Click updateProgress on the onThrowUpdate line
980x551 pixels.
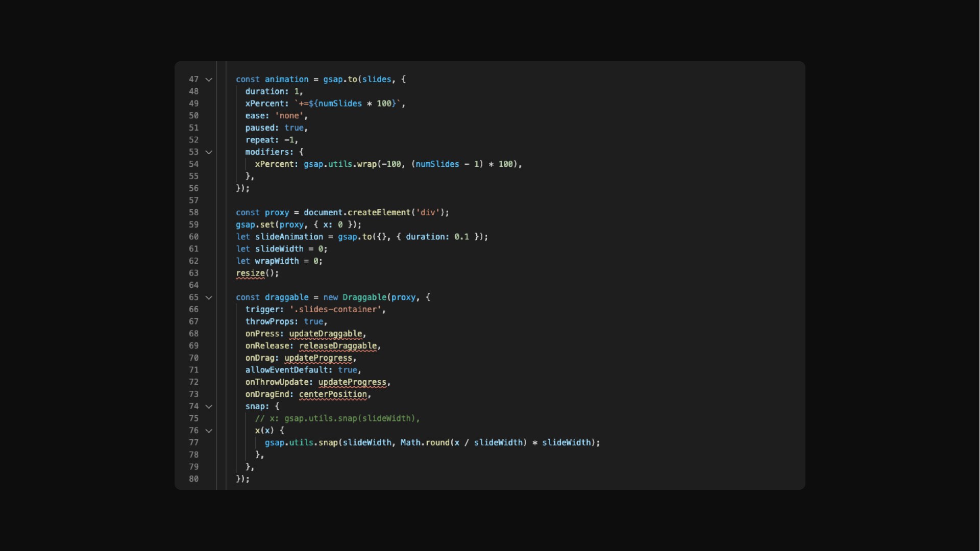tap(352, 382)
